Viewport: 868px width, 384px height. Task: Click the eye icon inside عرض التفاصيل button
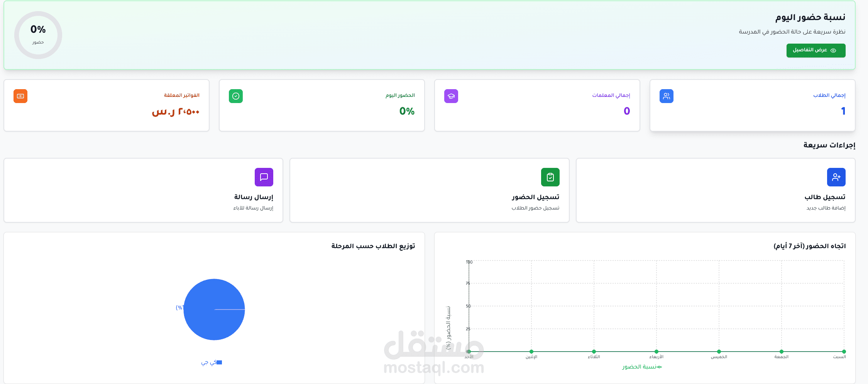(834, 51)
